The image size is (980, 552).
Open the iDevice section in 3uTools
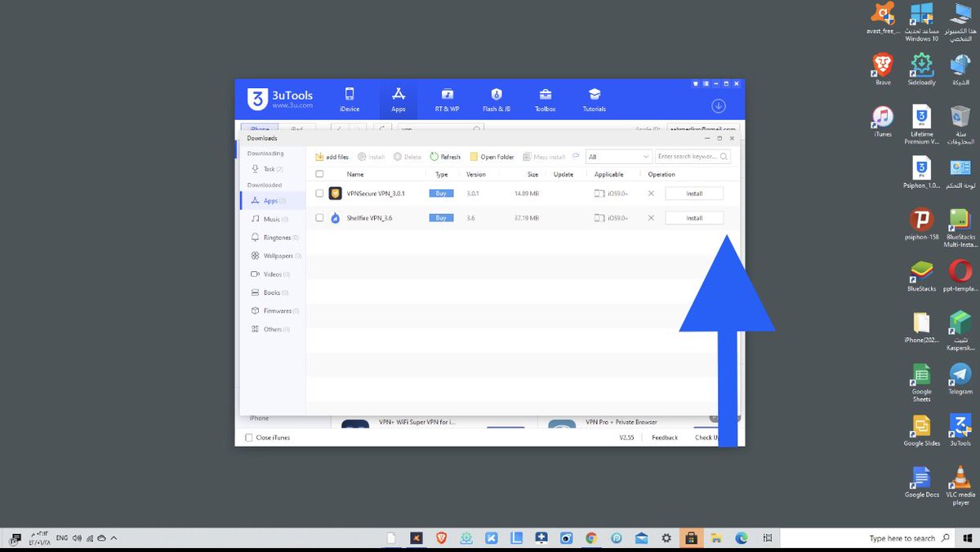click(x=350, y=100)
